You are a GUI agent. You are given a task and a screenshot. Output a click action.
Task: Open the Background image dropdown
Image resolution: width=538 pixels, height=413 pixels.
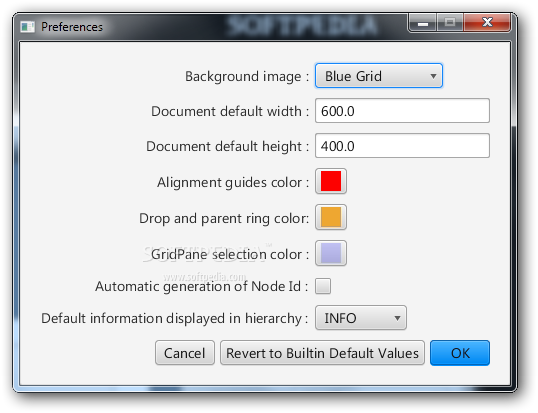(x=379, y=76)
